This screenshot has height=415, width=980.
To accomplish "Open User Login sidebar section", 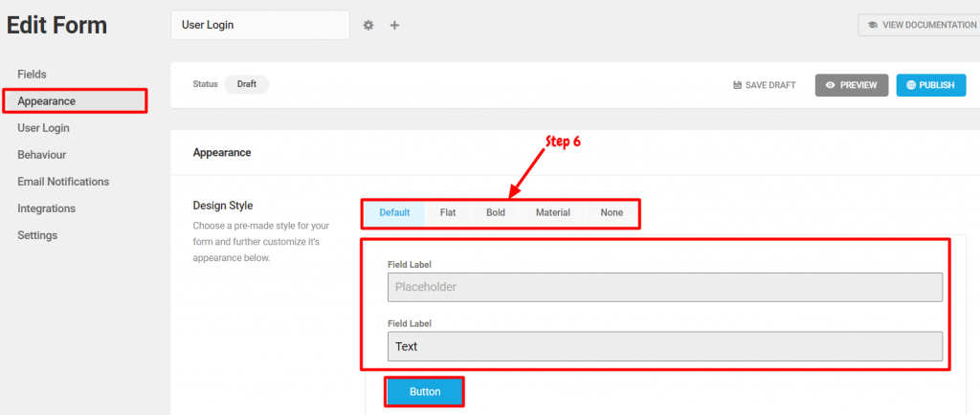I will click(x=43, y=128).
